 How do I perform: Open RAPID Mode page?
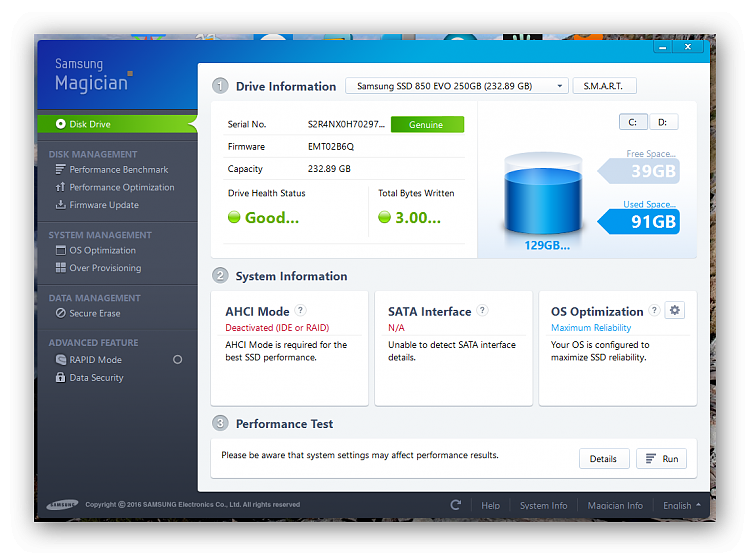pyautogui.click(x=95, y=359)
